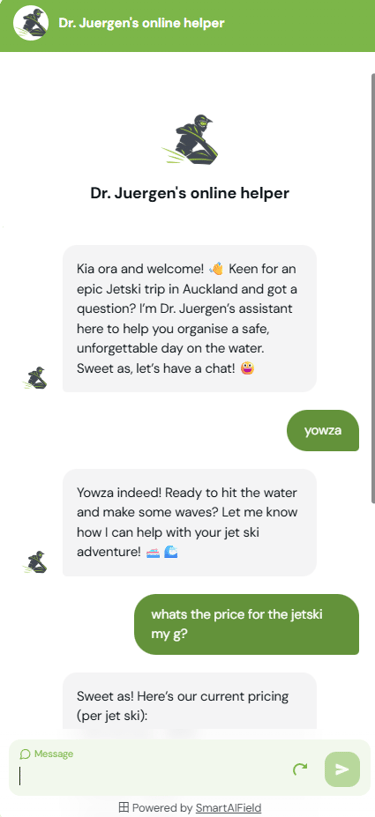The width and height of the screenshot is (375, 817).
Task: Click the header title Dr. Juergen's online helper
Action: [141, 23]
